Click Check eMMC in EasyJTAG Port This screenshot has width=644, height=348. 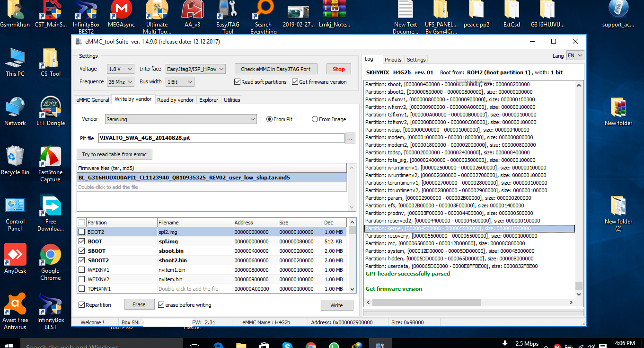(x=276, y=69)
